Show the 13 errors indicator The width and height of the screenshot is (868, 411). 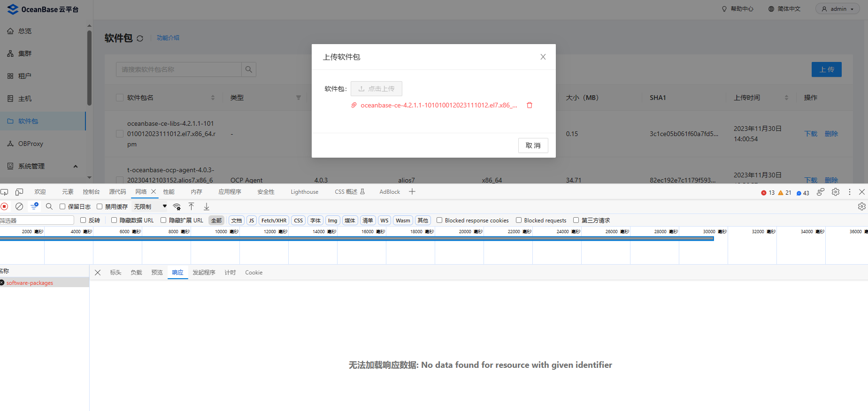pos(768,193)
